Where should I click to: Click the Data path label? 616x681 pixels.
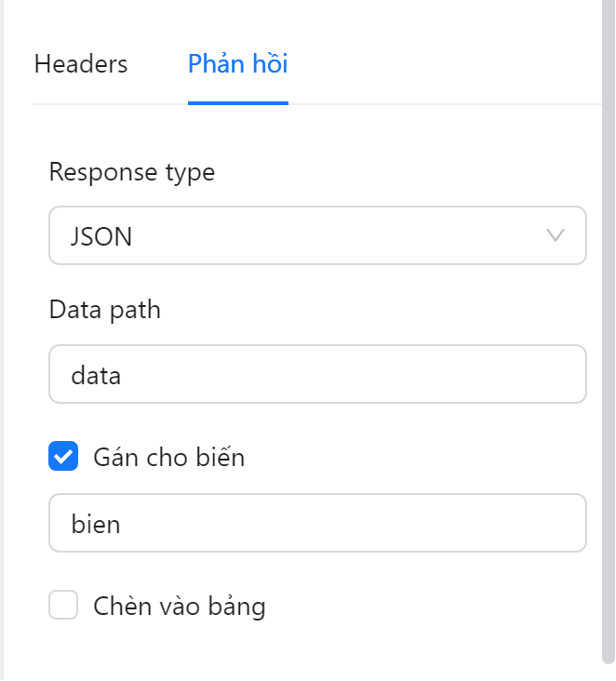tap(104, 310)
